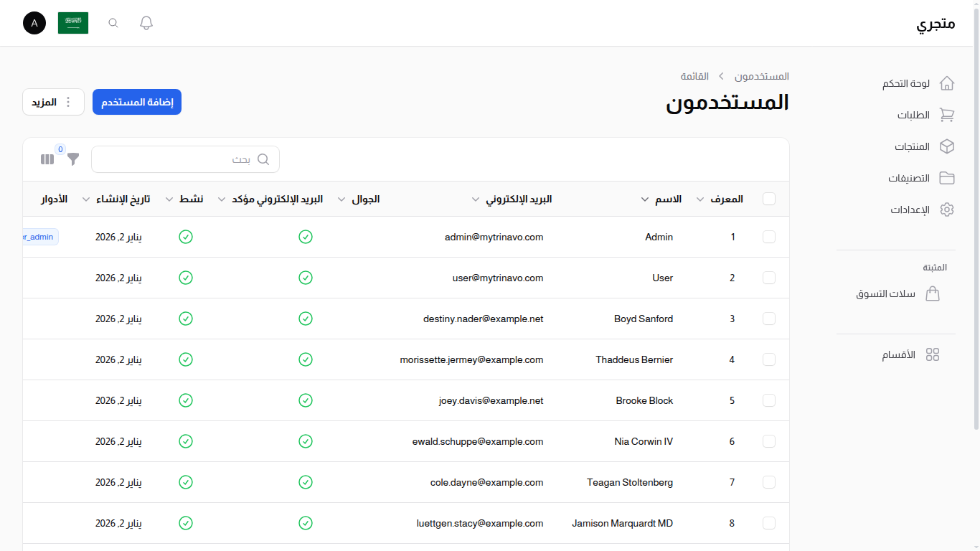This screenshot has height=551, width=980.
Task: Open the المنتجات products box icon
Action: coord(947,146)
